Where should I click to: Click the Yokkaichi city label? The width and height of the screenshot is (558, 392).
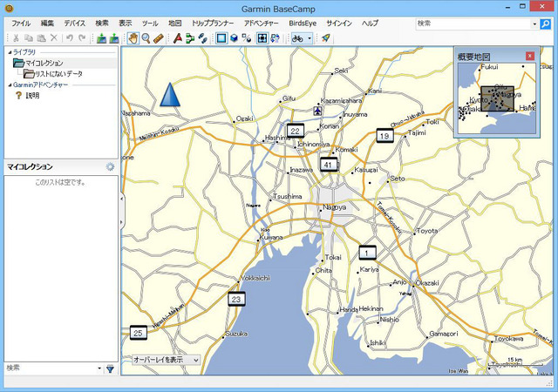point(255,278)
